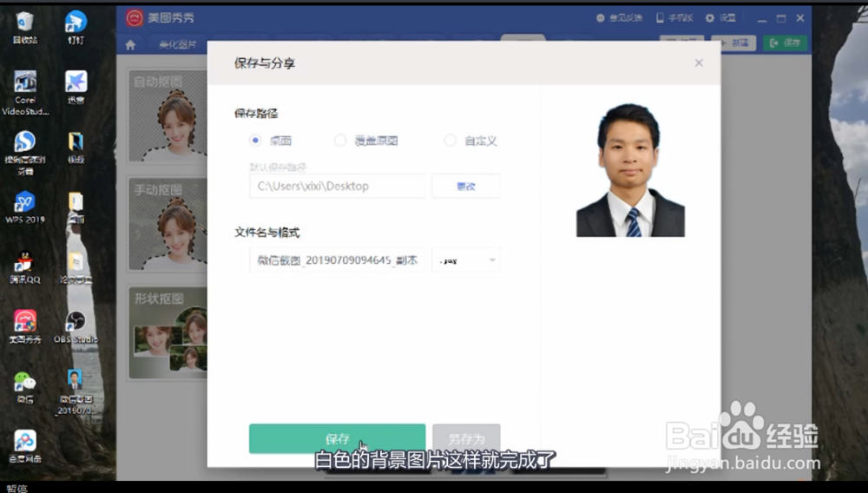The image size is (868, 493).
Task: Open the mobile version link in title bar
Action: (x=674, y=17)
